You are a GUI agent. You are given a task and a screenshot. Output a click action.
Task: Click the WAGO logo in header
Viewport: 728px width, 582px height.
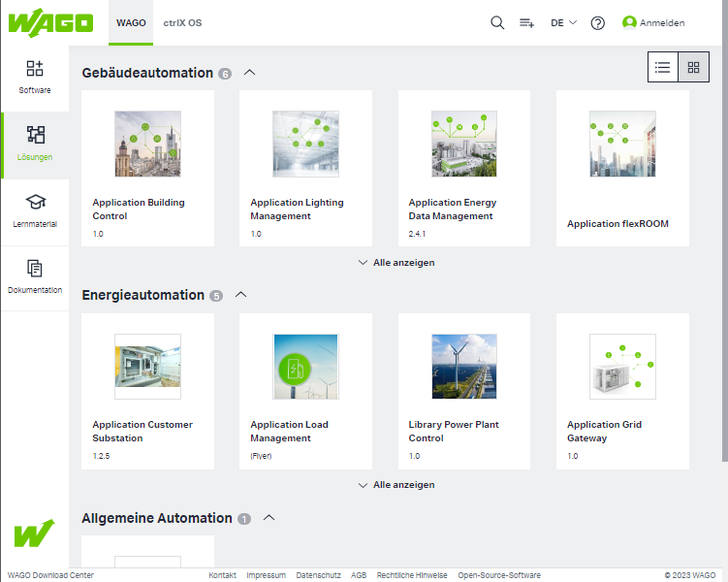pyautogui.click(x=50, y=22)
